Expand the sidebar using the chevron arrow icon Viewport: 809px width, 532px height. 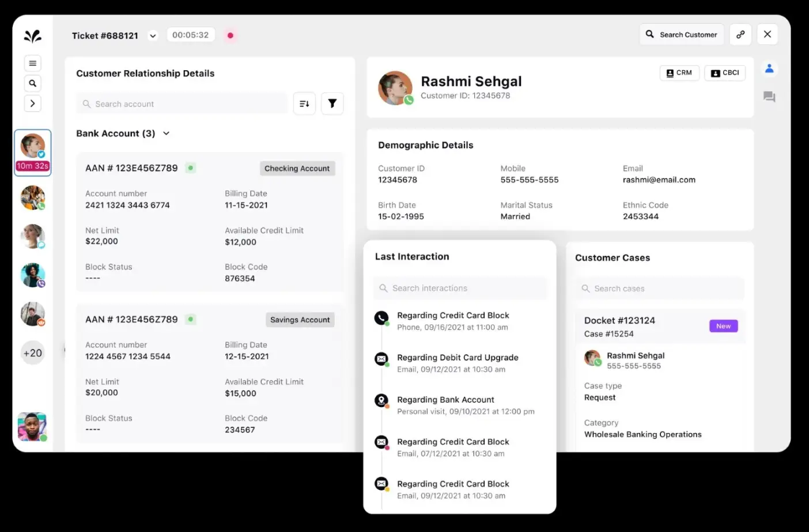click(32, 103)
